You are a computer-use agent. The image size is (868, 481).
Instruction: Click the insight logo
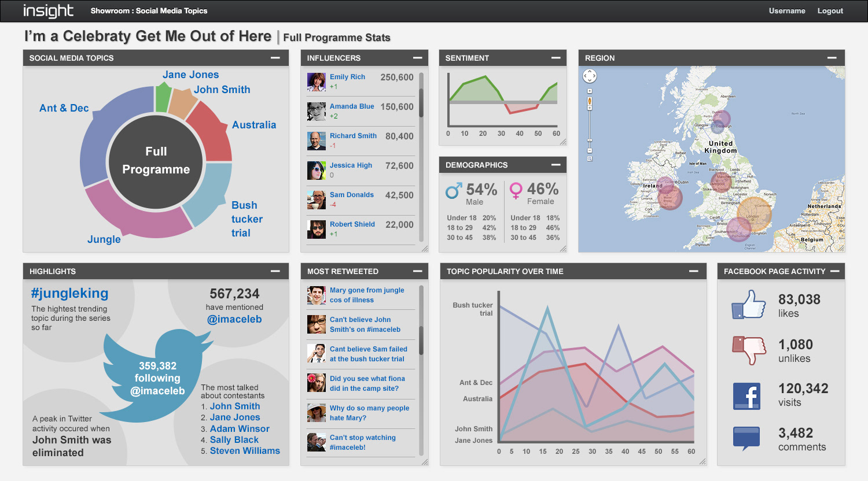tap(48, 11)
